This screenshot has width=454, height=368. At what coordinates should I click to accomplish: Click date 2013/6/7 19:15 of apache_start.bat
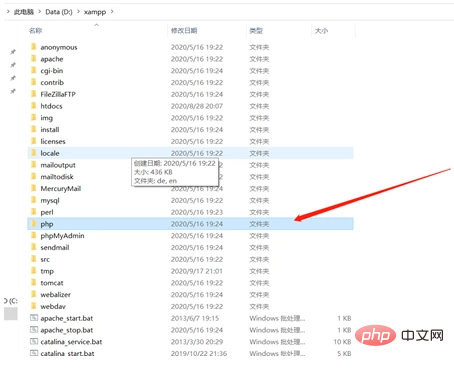pos(195,318)
